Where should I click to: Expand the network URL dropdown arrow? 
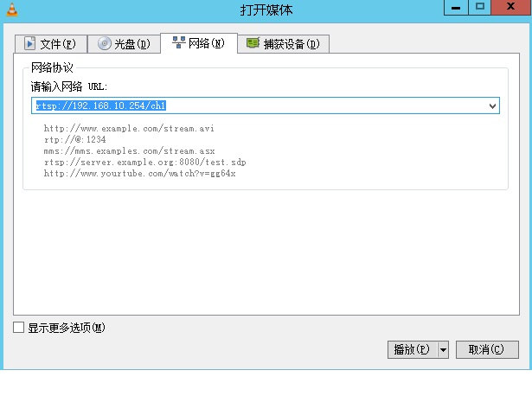(492, 105)
